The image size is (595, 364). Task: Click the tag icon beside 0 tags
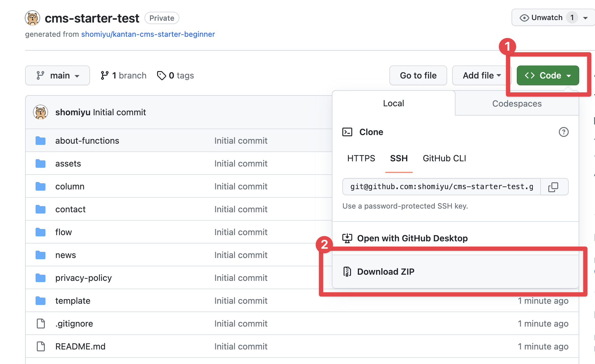coord(161,75)
